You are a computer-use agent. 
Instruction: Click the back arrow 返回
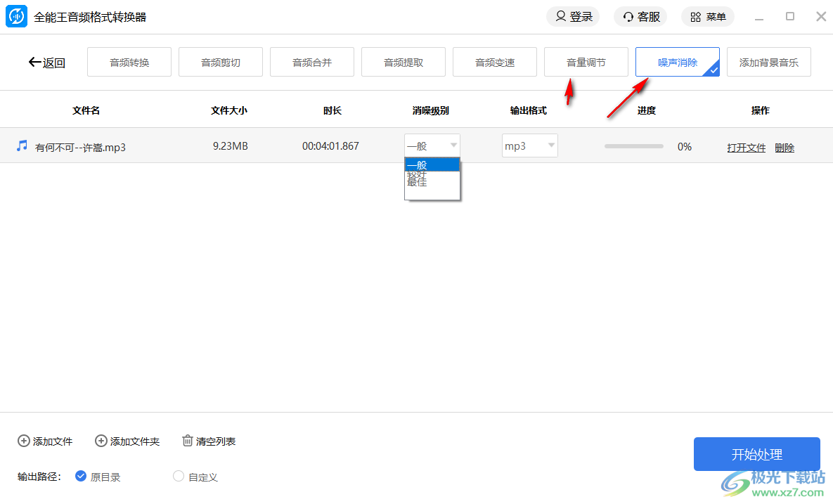click(x=33, y=62)
